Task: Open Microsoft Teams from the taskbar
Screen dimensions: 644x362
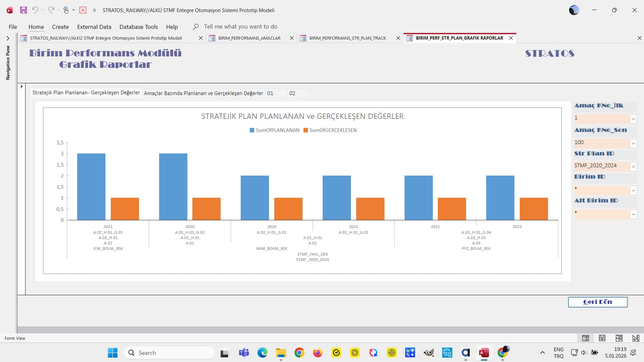Action: tap(244, 353)
